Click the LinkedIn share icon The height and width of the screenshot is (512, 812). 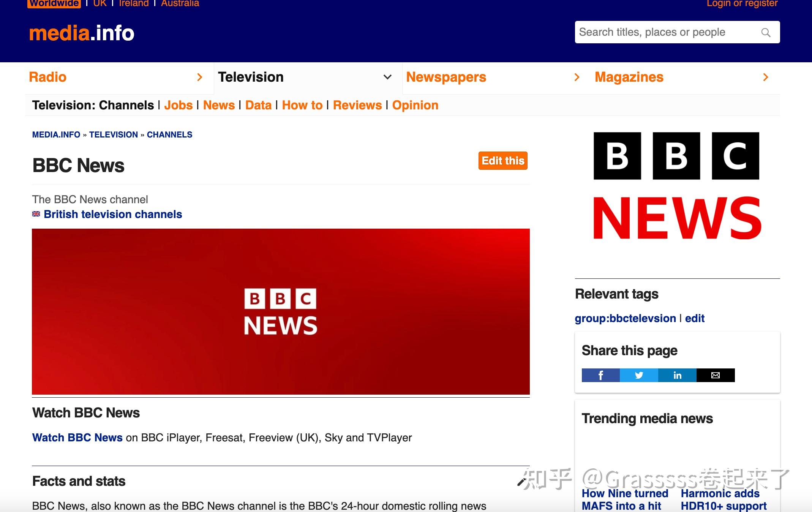(677, 375)
